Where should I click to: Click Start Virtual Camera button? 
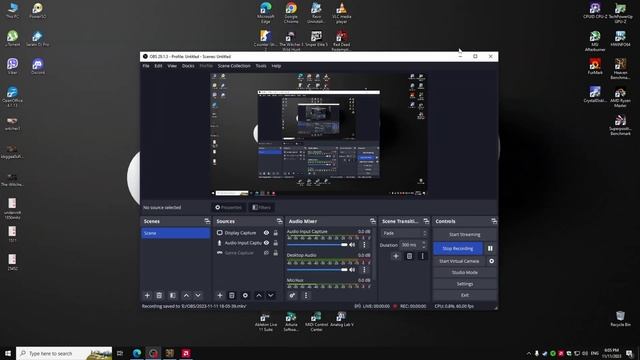click(x=459, y=261)
